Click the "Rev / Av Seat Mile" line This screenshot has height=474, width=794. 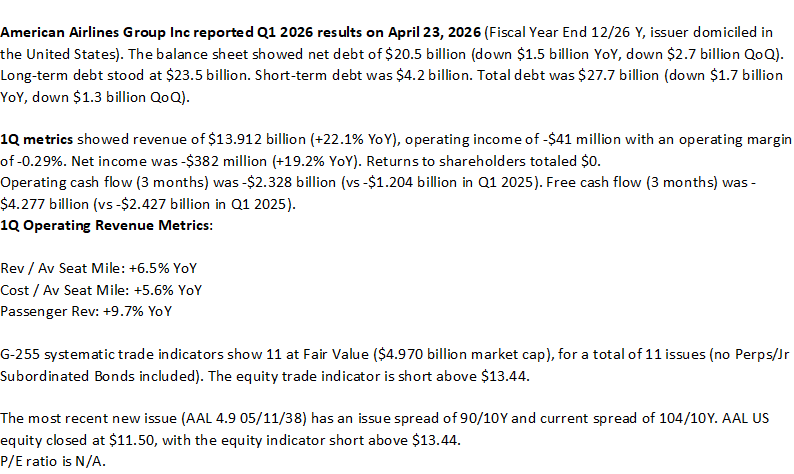pyautogui.click(x=99, y=268)
